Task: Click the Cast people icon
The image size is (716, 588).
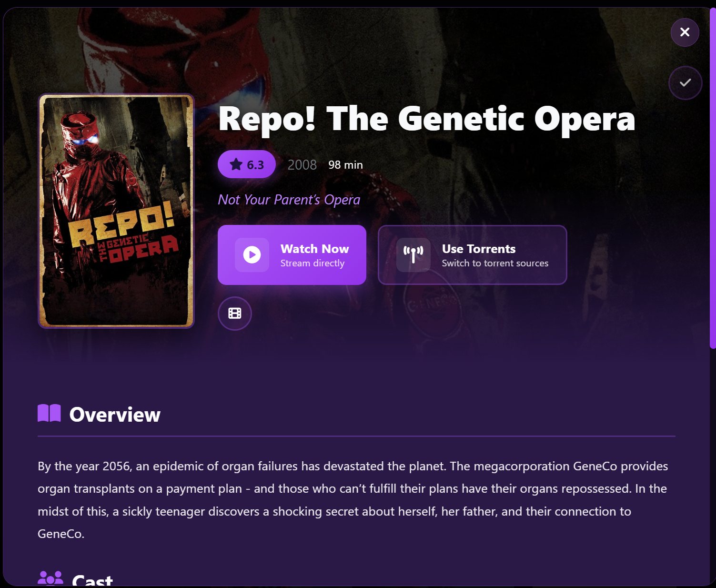Action: (50, 578)
